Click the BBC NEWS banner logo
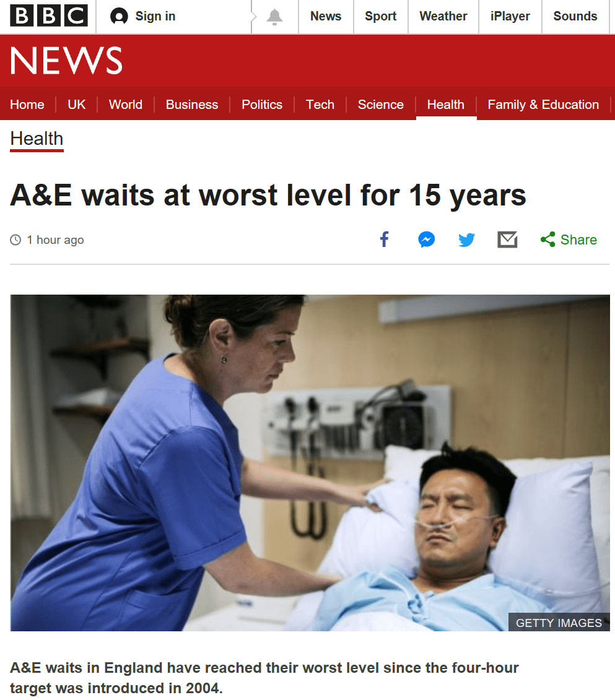 (x=66, y=60)
